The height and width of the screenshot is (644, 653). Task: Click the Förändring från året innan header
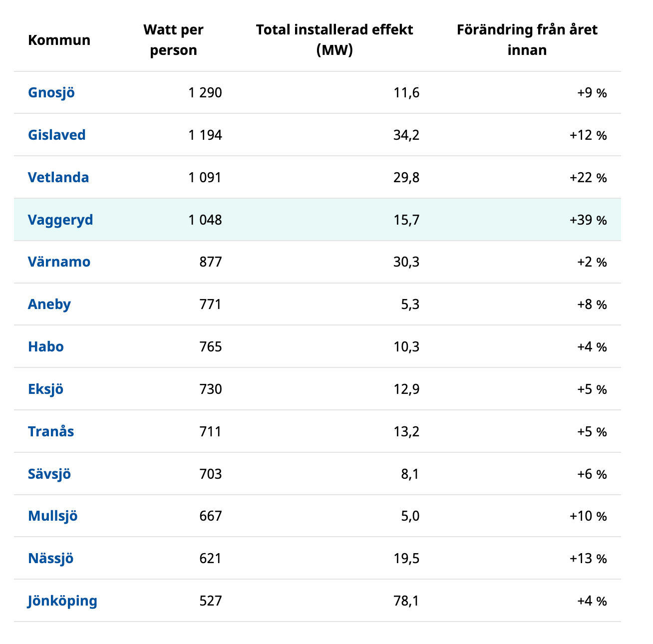point(527,40)
